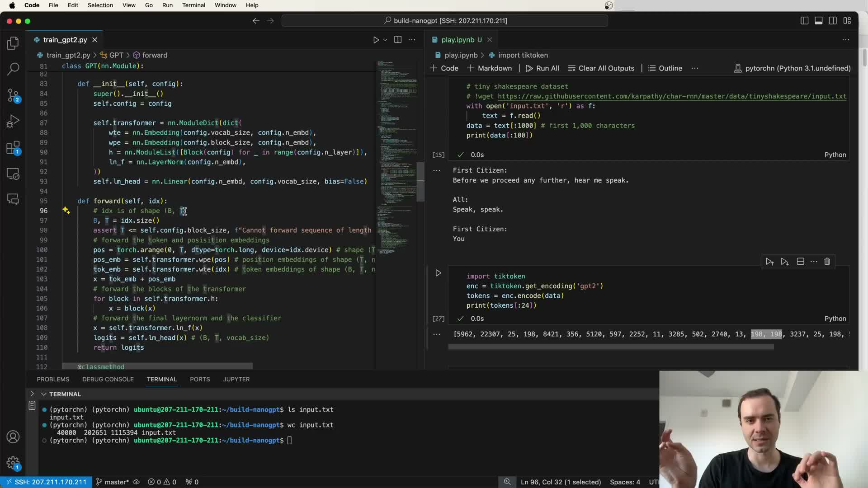Image resolution: width=868 pixels, height=488 pixels.
Task: Open the Explorer view in activity bar
Action: pyautogui.click(x=13, y=43)
